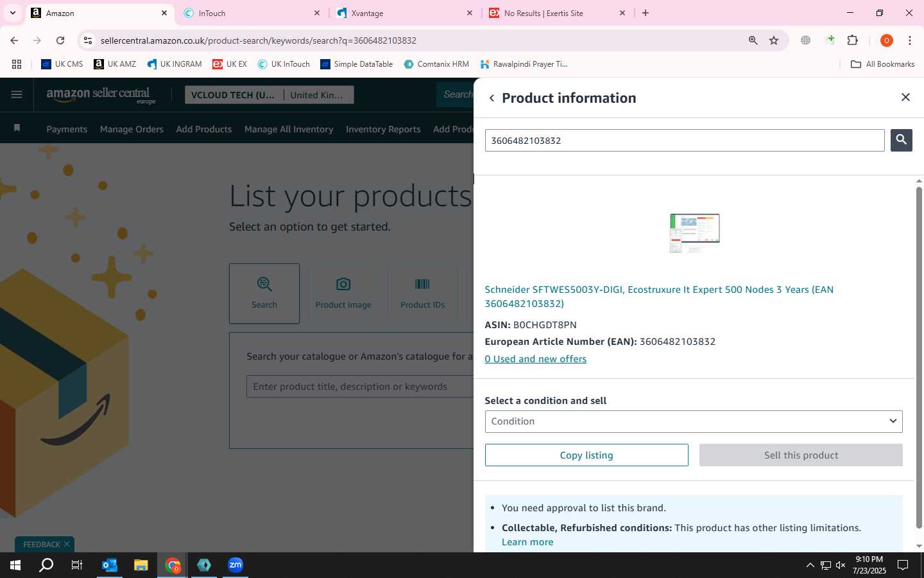The width and height of the screenshot is (924, 578).
Task: Go back using Product information chevron
Action: 492,98
